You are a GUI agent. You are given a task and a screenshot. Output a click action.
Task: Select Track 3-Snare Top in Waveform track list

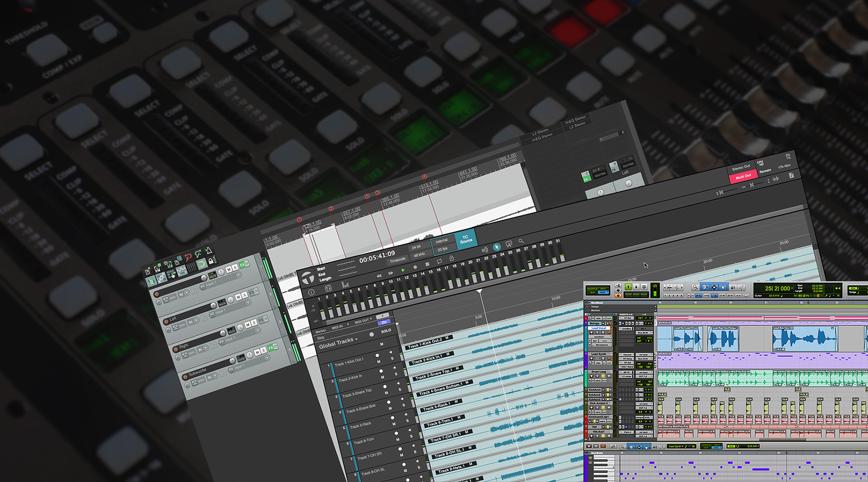pos(357,394)
